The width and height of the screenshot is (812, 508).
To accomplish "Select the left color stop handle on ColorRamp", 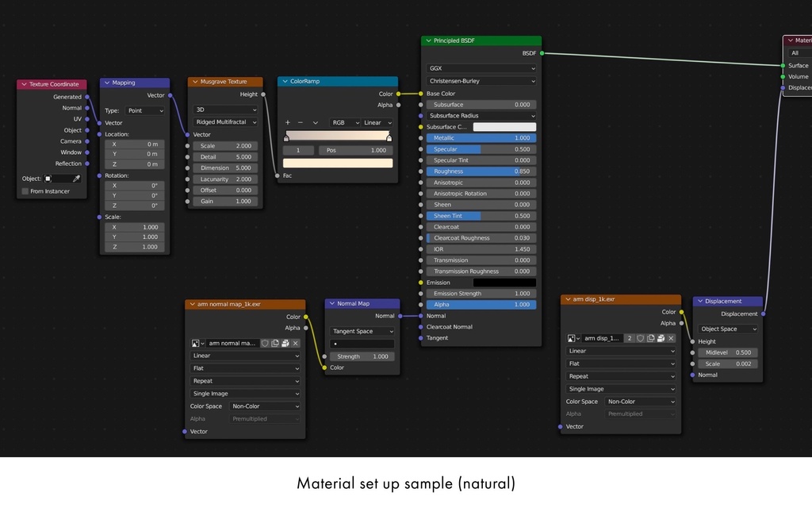I will pyautogui.click(x=286, y=138).
